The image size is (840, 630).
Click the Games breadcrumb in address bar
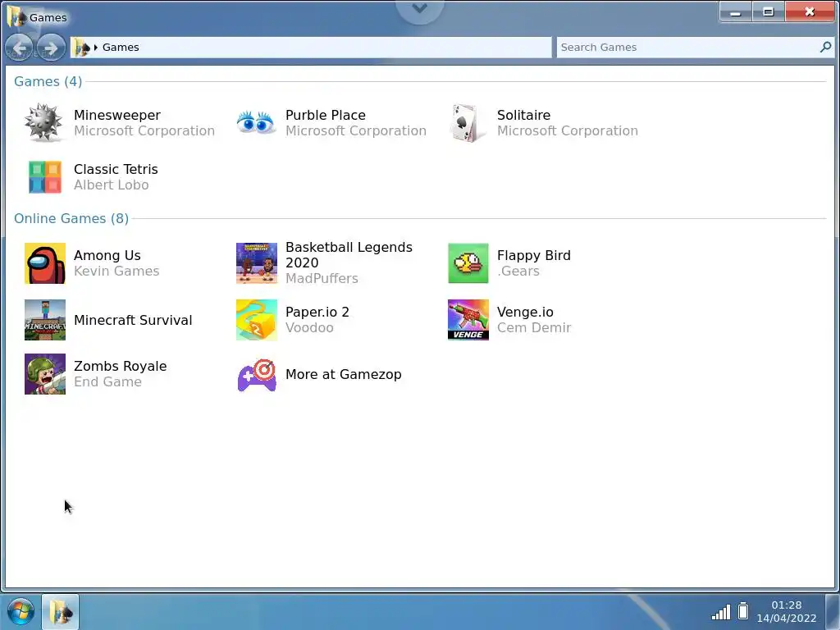[x=121, y=47]
